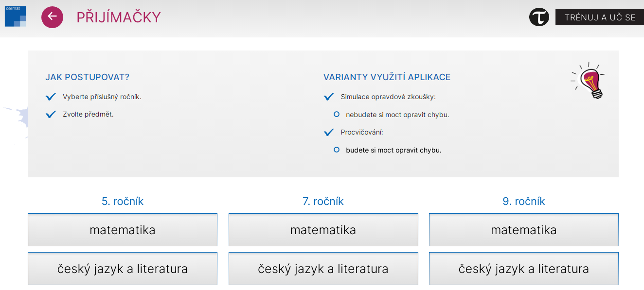644x290 pixels.
Task: Start český jazyk a literatura for 7. ročník
Action: (x=323, y=269)
